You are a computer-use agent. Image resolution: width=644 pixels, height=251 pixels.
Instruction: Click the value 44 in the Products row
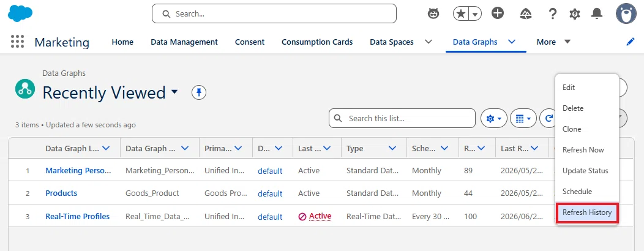tap(468, 193)
